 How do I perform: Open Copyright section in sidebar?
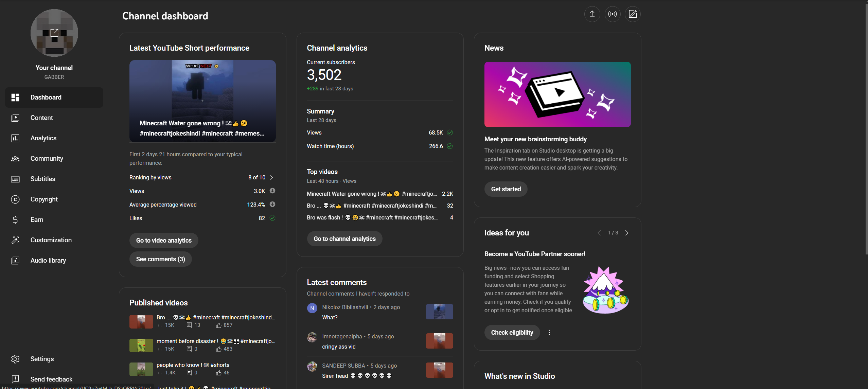pos(54,199)
